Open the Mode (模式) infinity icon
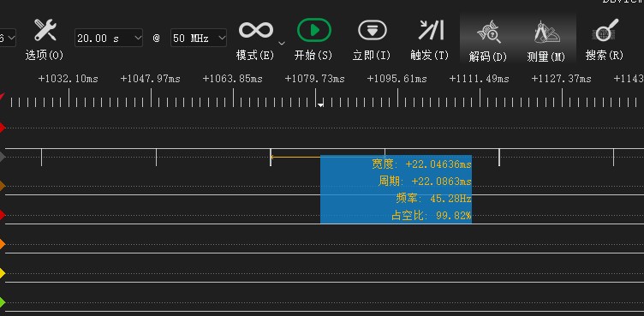 coord(255,31)
